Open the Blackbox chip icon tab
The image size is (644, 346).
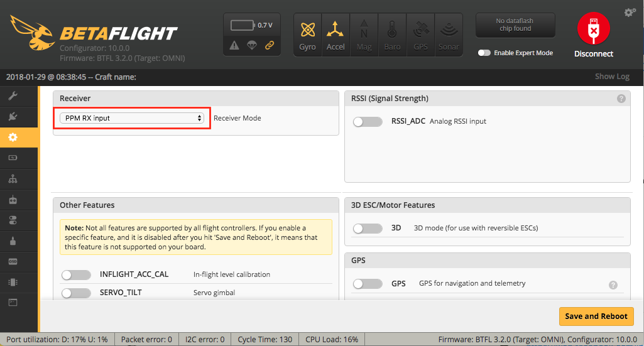13,282
